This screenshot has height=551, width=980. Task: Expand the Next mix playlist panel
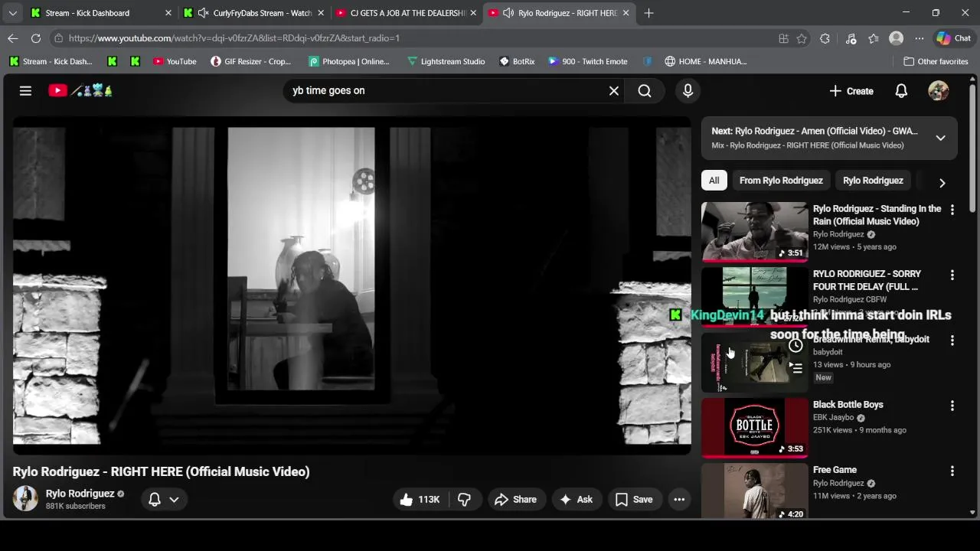[940, 138]
